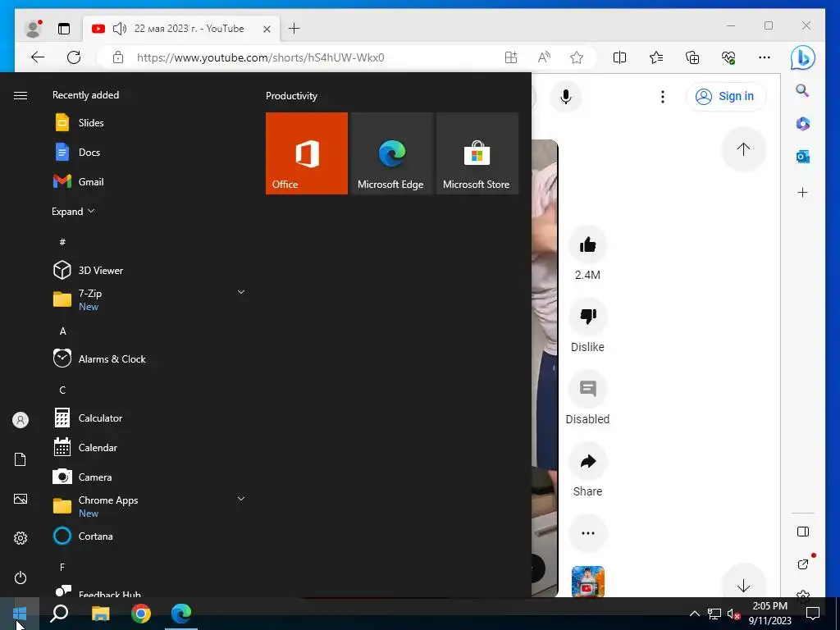Open Browser essentials heart icon
The width and height of the screenshot is (840, 630).
click(x=728, y=57)
